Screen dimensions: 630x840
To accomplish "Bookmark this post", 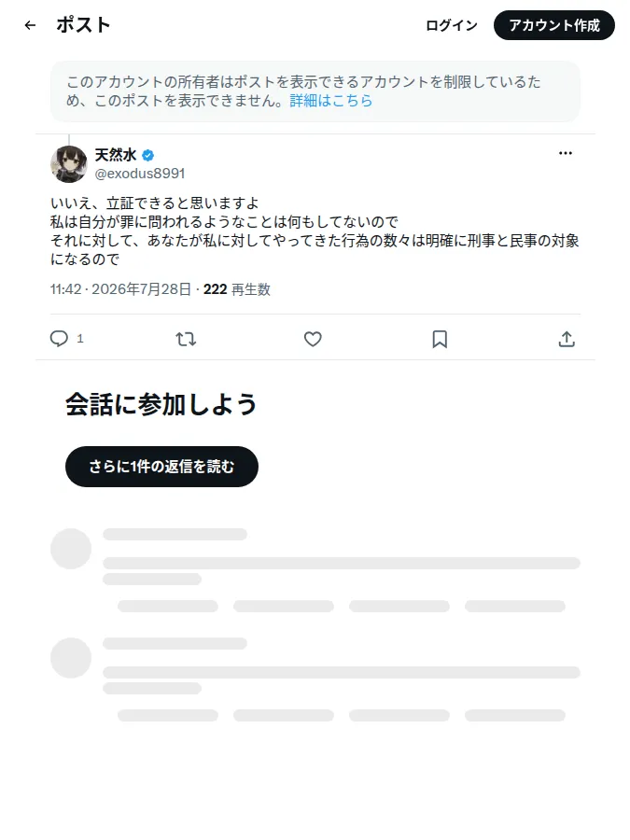I will [440, 339].
